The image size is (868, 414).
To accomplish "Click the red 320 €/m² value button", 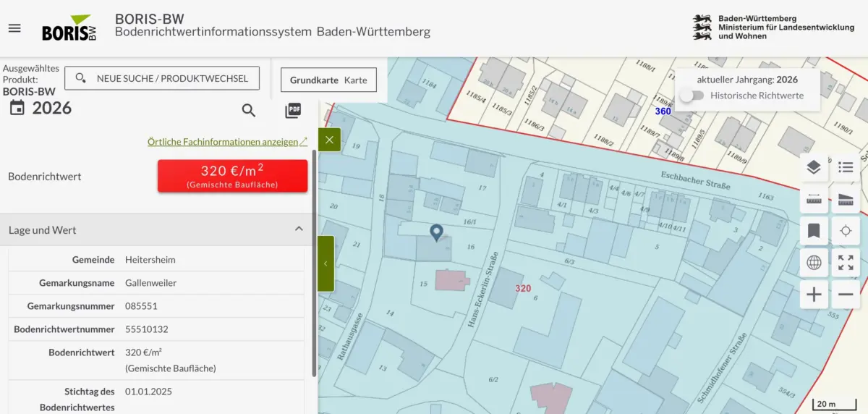I will (x=232, y=176).
